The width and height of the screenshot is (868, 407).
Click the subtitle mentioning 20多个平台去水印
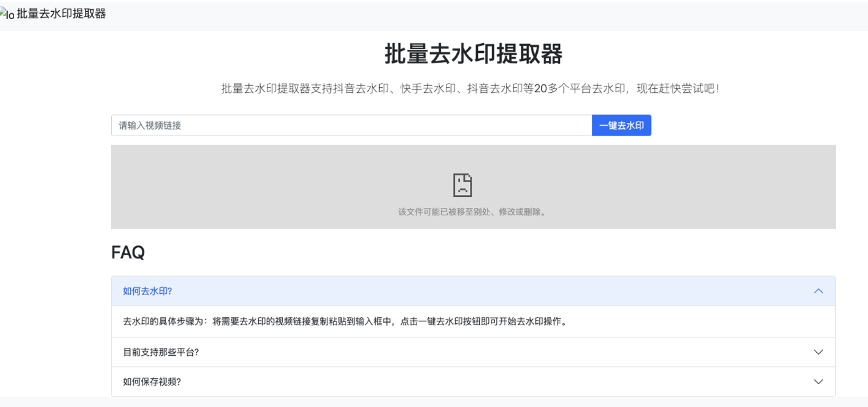[472, 89]
